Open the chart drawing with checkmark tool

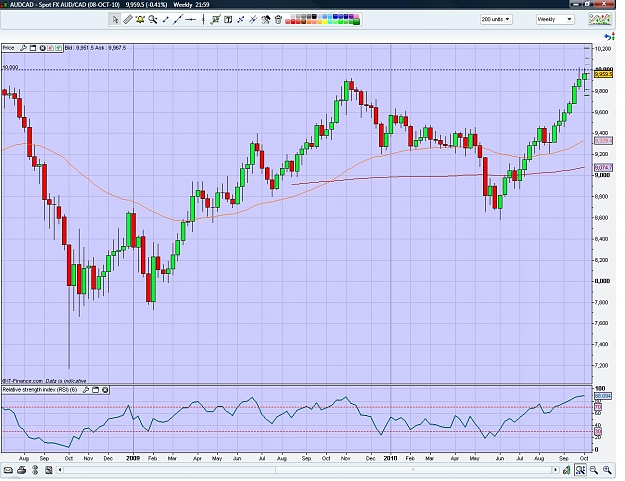[215, 19]
